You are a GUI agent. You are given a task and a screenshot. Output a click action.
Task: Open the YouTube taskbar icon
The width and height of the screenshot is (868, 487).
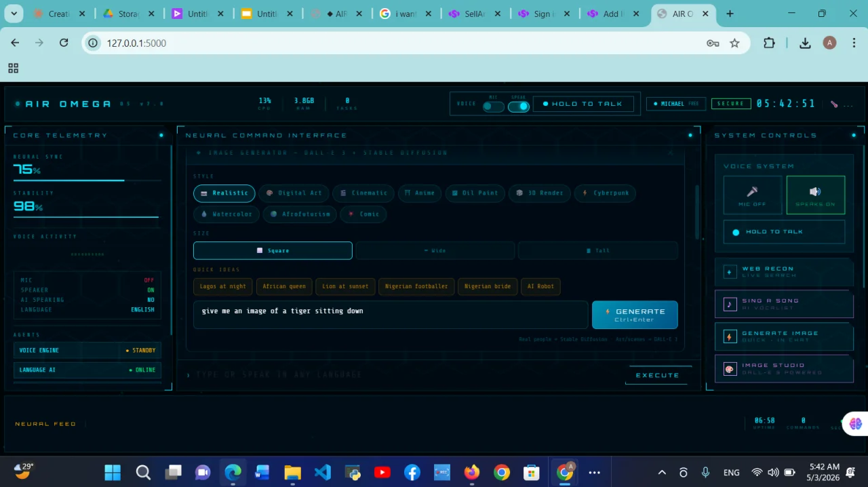point(382,472)
